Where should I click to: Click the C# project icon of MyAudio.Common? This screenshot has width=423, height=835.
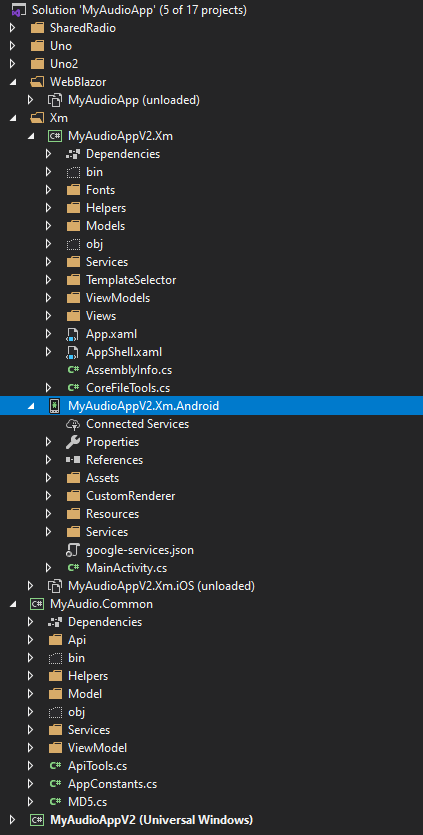click(37, 604)
